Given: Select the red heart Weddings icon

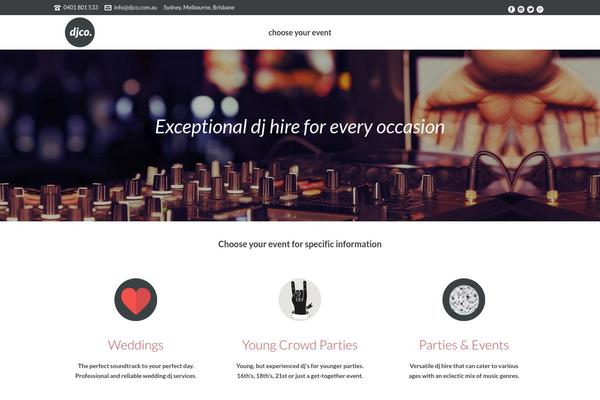Looking at the screenshot, I should (x=135, y=299).
